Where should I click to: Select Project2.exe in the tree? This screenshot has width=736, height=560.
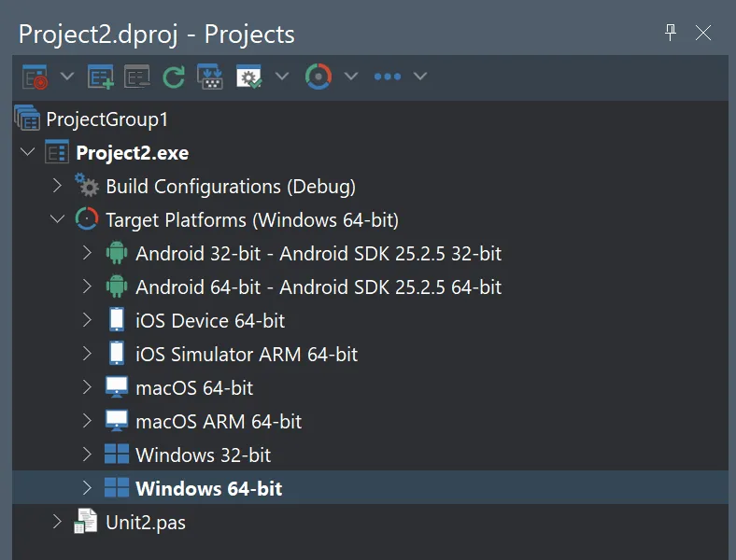pyautogui.click(x=133, y=153)
